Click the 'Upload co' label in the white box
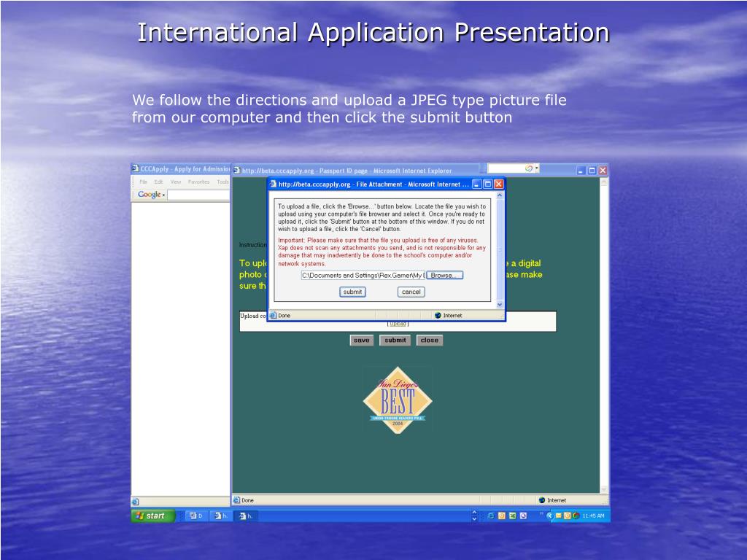The height and width of the screenshot is (560, 747). (253, 316)
